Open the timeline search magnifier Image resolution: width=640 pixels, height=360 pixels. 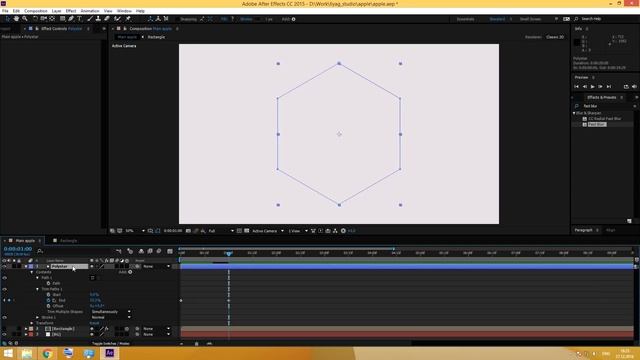click(x=40, y=251)
